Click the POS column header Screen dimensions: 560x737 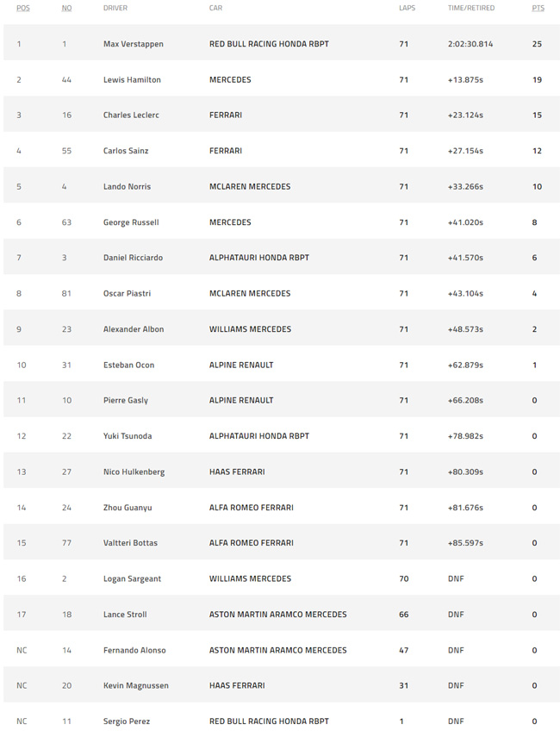coord(22,8)
